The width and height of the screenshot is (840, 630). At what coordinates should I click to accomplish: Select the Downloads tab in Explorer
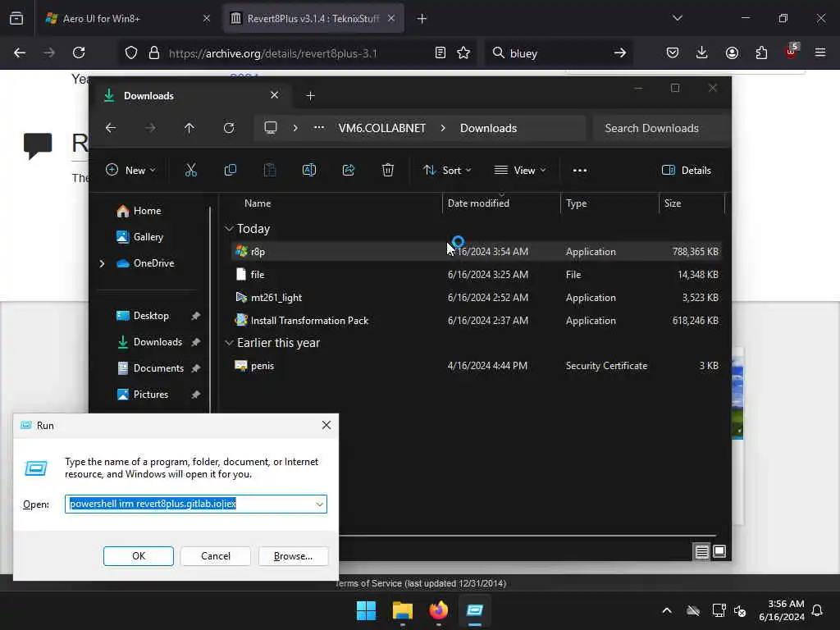pos(191,96)
